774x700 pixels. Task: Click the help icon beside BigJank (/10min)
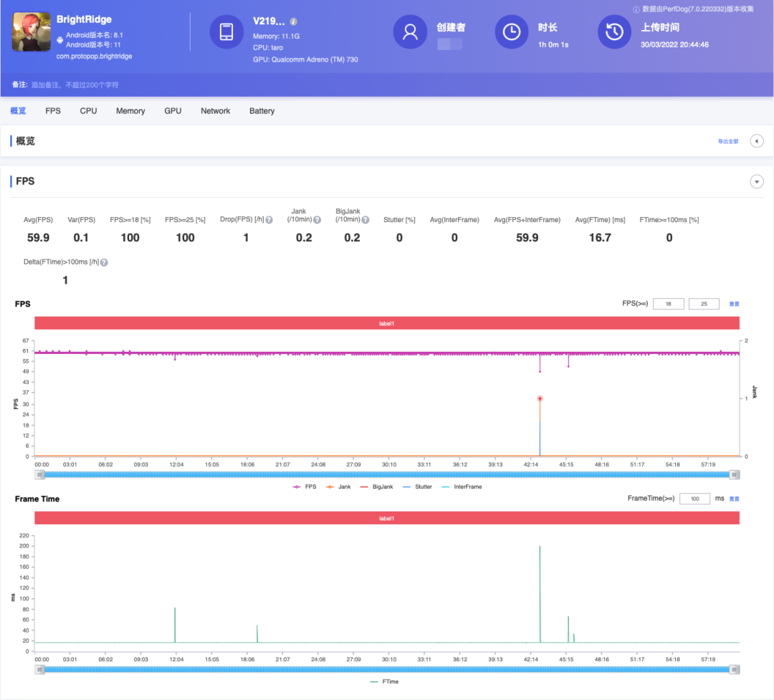tap(366, 220)
